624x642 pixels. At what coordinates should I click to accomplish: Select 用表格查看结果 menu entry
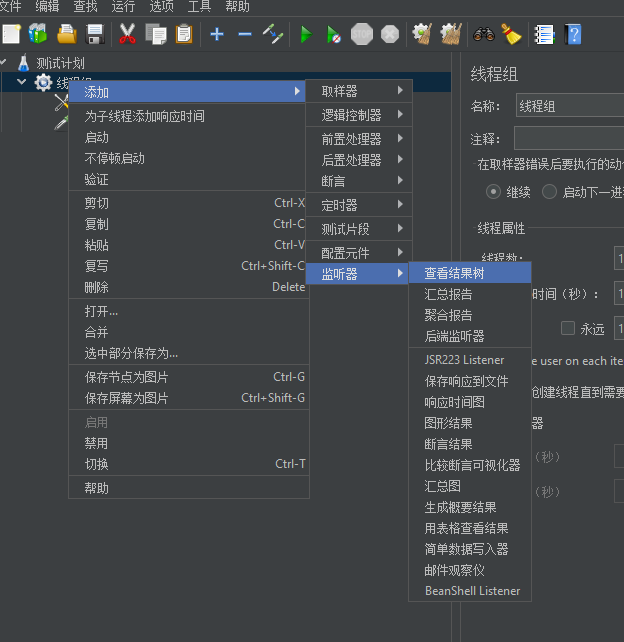pyautogui.click(x=470, y=528)
